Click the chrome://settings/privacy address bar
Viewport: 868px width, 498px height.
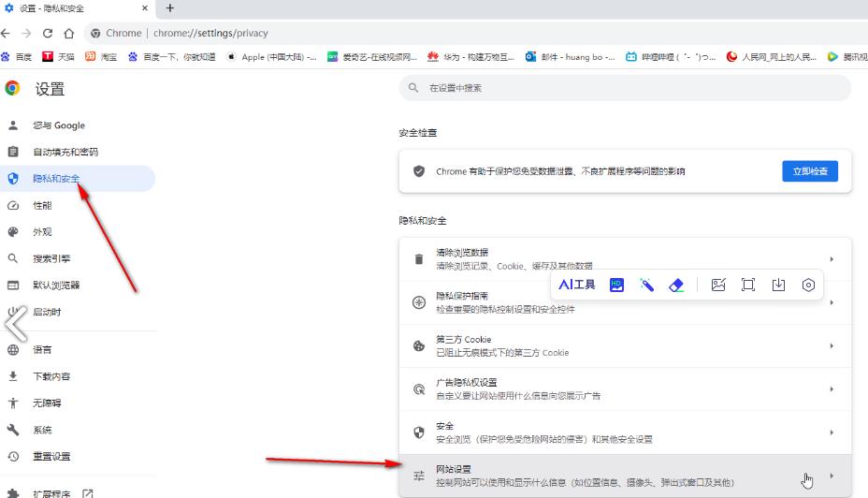[476, 34]
